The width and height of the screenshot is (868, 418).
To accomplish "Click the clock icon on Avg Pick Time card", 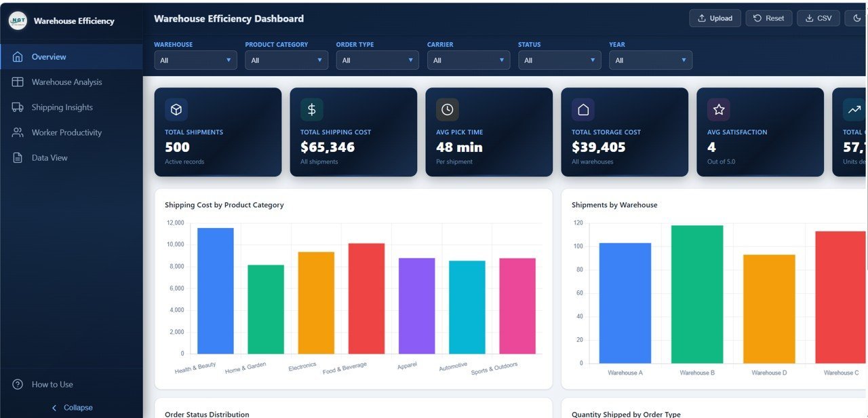I will pyautogui.click(x=448, y=110).
